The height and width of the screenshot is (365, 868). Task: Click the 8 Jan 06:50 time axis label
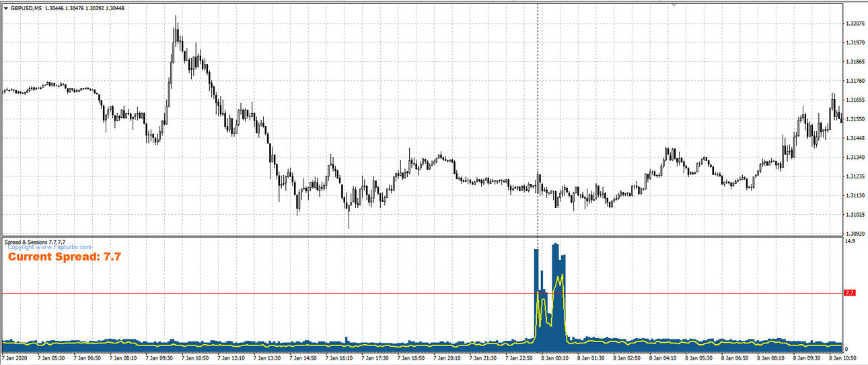[733, 359]
